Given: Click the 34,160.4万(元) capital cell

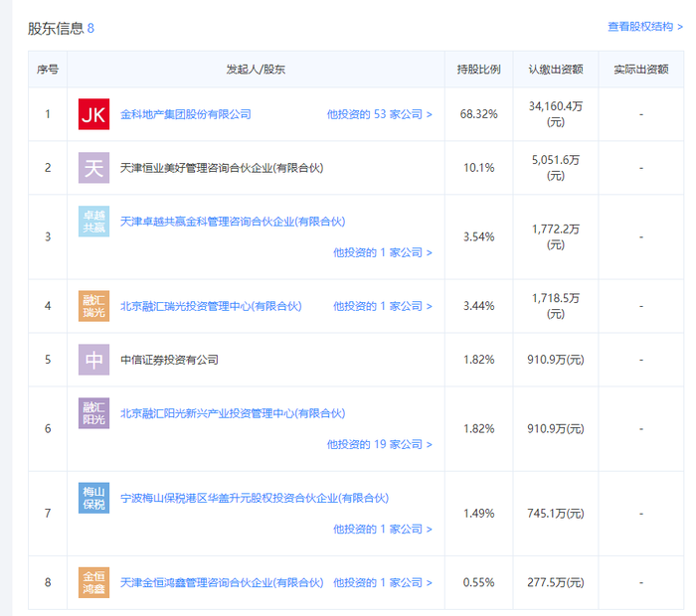Looking at the screenshot, I should click(556, 114).
